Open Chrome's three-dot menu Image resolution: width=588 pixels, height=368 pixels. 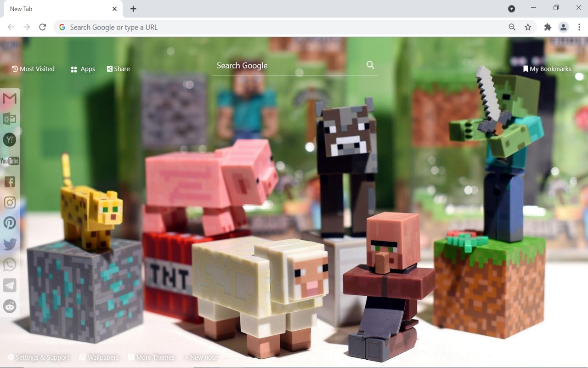[x=579, y=27]
